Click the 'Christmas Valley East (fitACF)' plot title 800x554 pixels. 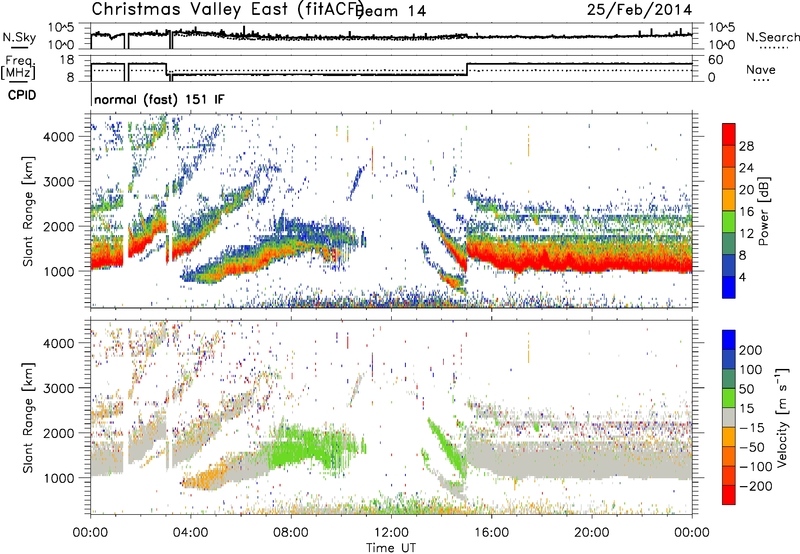click(228, 9)
